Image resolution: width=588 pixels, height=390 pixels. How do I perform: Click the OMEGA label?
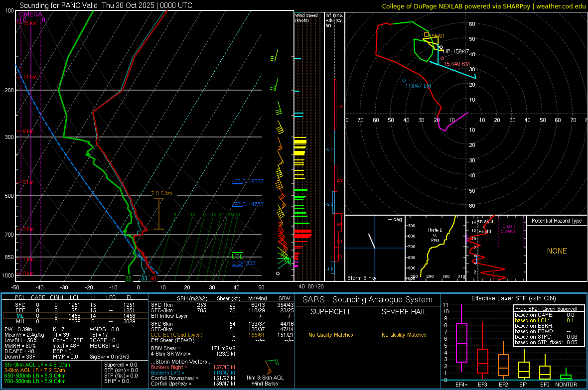pos(30,14)
